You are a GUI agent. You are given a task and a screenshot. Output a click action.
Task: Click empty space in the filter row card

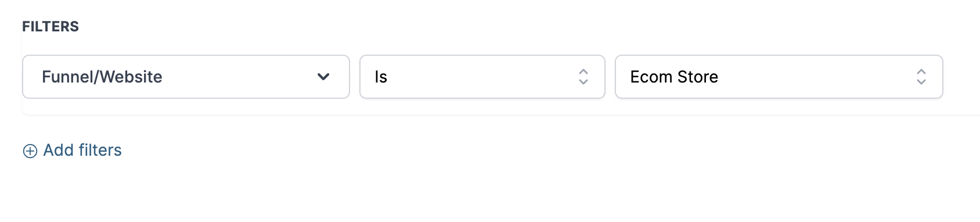[961, 77]
